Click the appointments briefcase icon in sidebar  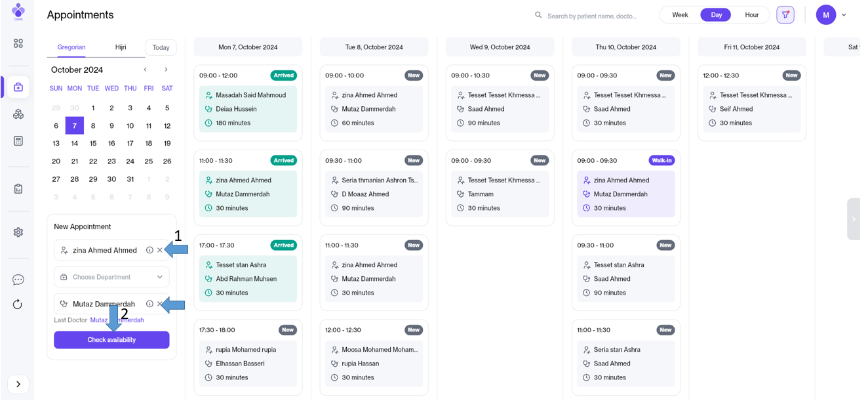tap(18, 87)
